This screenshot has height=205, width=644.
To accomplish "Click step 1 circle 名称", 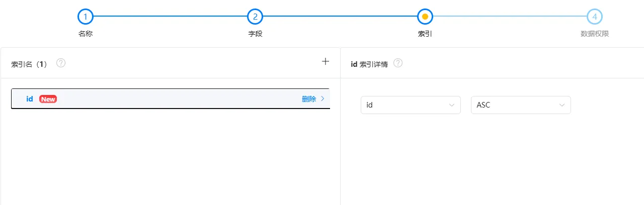I will pos(86,17).
